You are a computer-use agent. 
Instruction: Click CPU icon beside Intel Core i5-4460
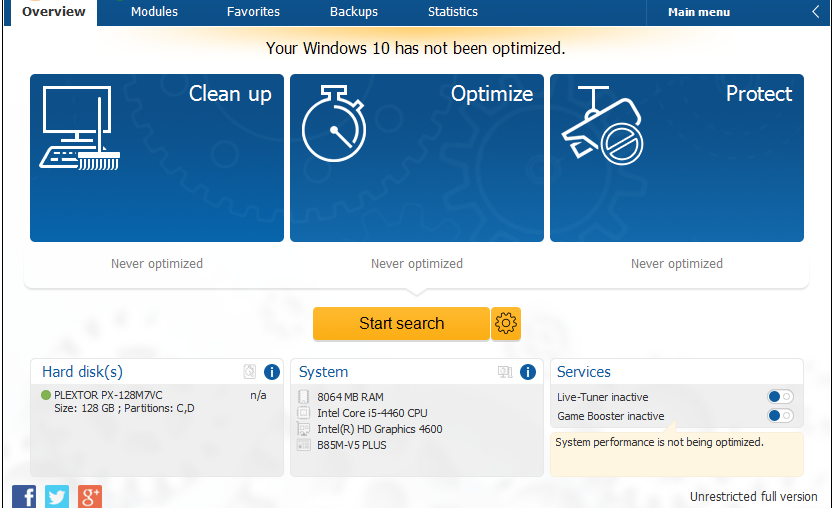[304, 412]
